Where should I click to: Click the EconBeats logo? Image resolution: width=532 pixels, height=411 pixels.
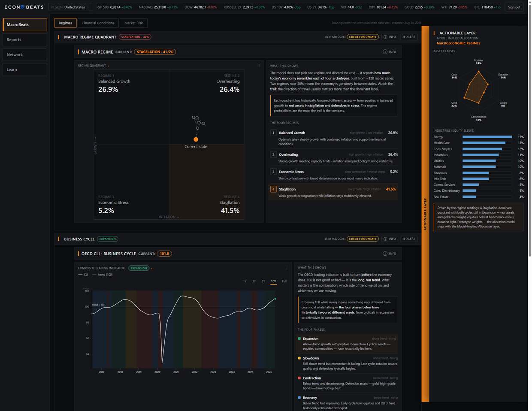24,7
